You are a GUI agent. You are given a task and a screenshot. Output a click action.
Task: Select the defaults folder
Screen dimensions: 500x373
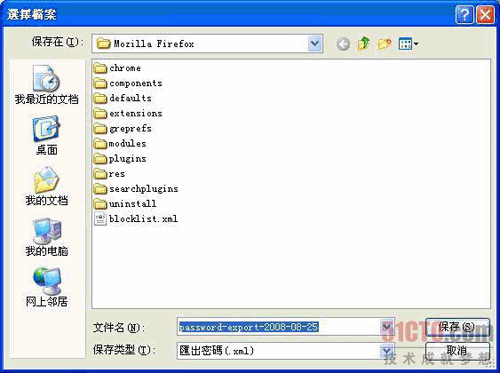click(123, 98)
